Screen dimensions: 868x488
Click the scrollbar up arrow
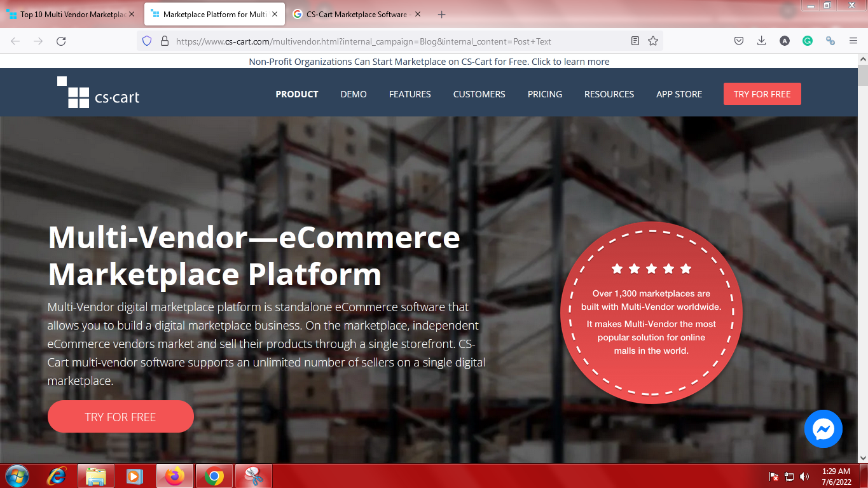point(863,59)
